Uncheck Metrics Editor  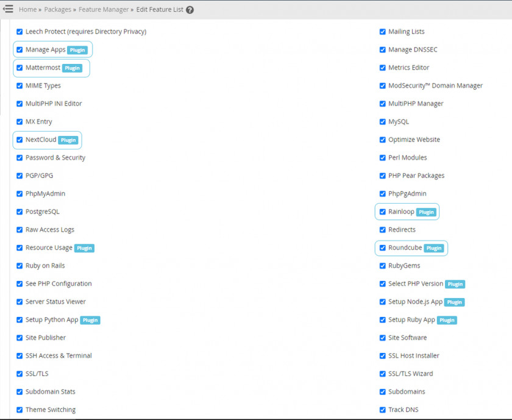[383, 68]
